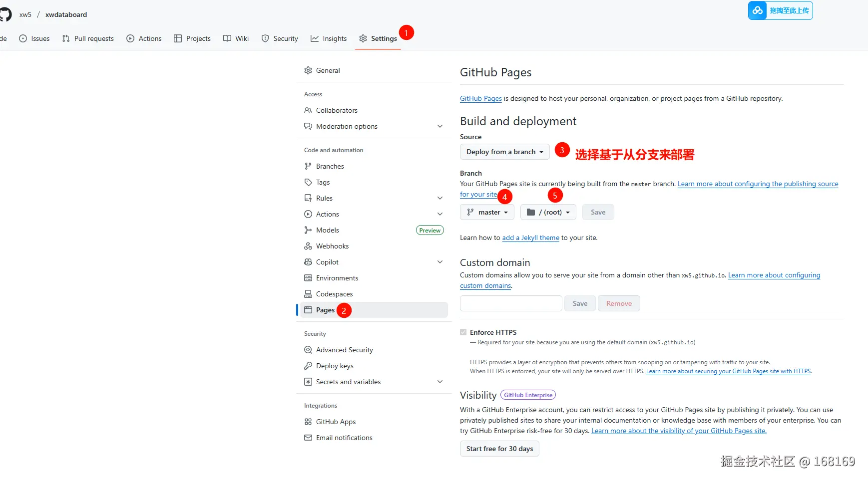This screenshot has width=868, height=481.
Task: Select Deploy keys in the sidebar
Action: pos(374,366)
